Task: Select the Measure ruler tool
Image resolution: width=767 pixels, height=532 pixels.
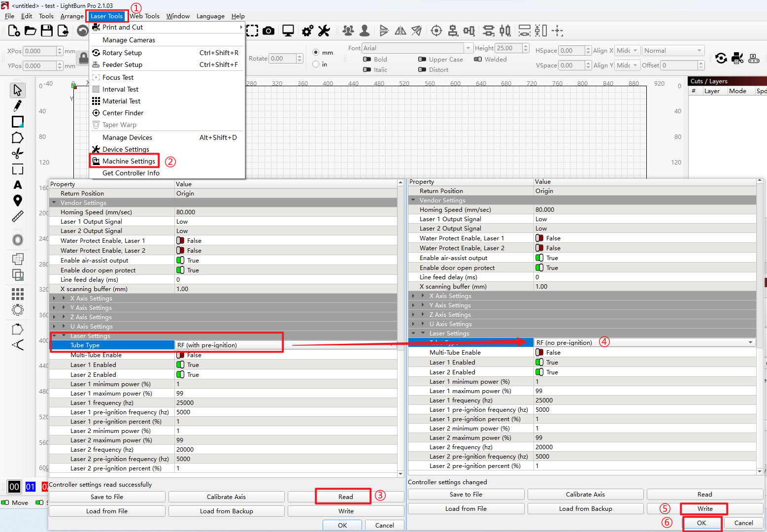Action: [18, 216]
